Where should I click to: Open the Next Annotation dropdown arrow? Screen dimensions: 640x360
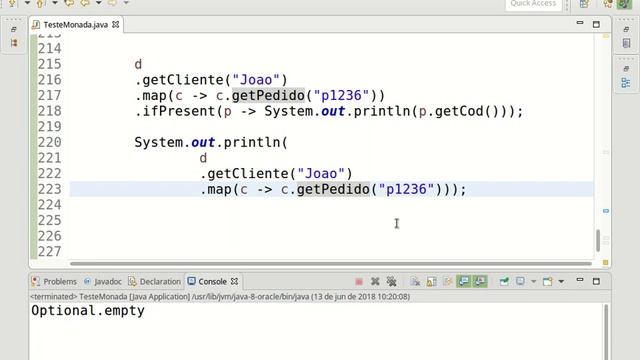tap(27, 3)
